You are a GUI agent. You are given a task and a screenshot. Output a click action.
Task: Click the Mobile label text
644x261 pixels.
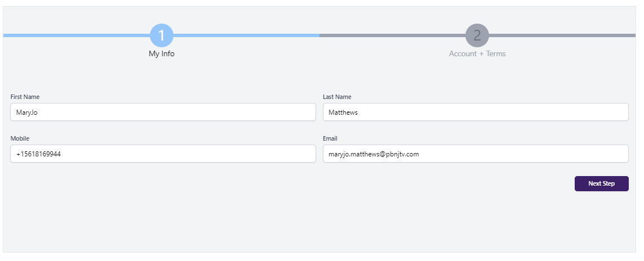pos(20,138)
